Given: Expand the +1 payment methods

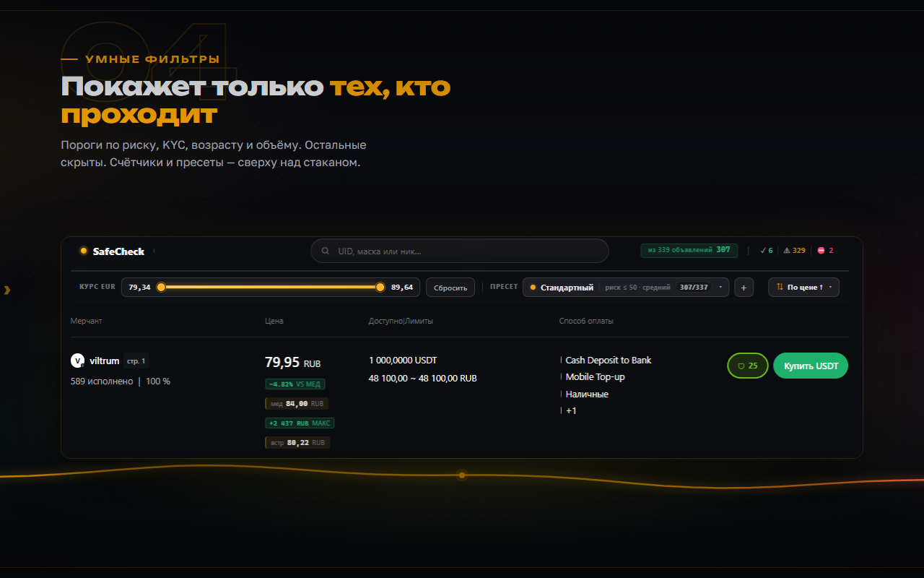Looking at the screenshot, I should pos(571,411).
